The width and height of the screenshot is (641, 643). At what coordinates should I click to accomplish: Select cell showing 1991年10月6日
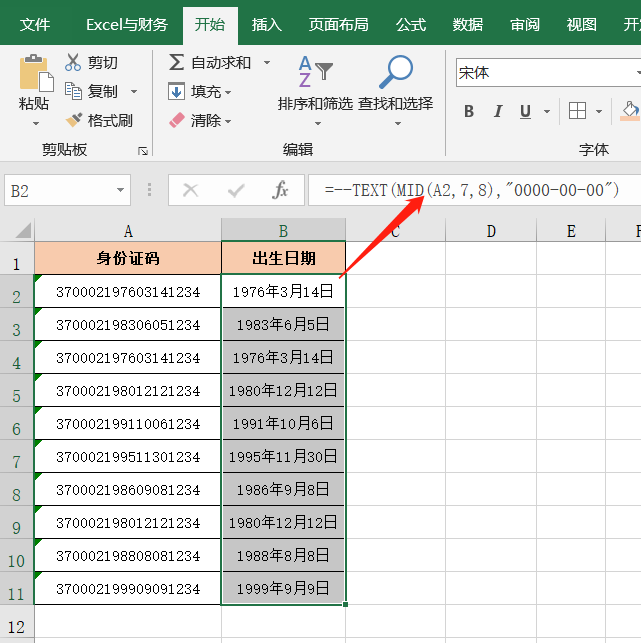click(283, 423)
